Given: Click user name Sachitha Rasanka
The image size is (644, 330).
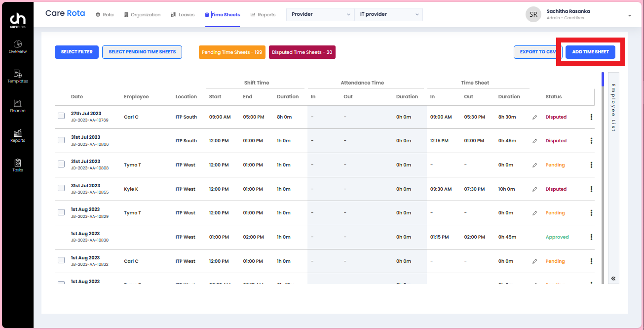Looking at the screenshot, I should pos(568,11).
